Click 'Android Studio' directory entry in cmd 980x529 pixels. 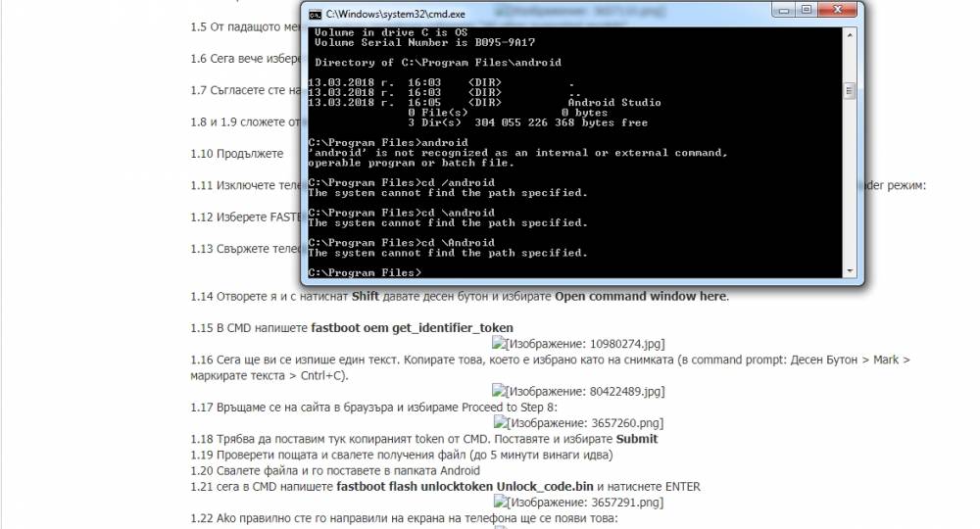tap(614, 103)
